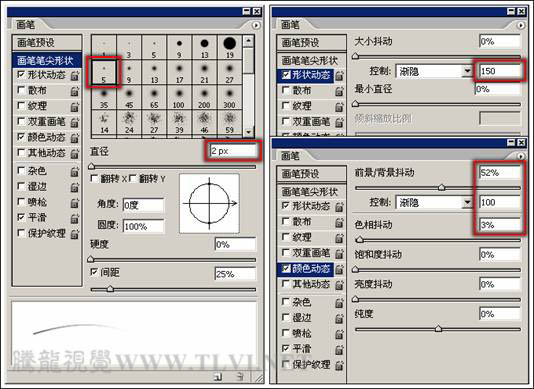Click the brush grid scrollbar down arrow

[249, 131]
